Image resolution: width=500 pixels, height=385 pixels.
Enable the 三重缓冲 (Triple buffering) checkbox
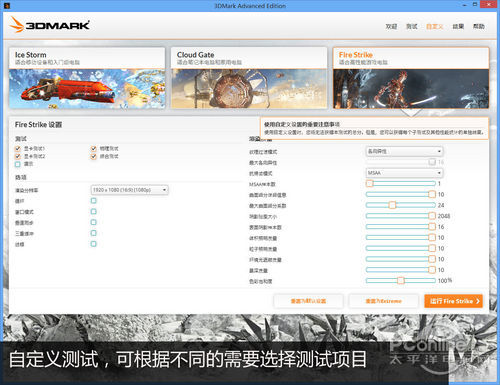[x=94, y=233]
